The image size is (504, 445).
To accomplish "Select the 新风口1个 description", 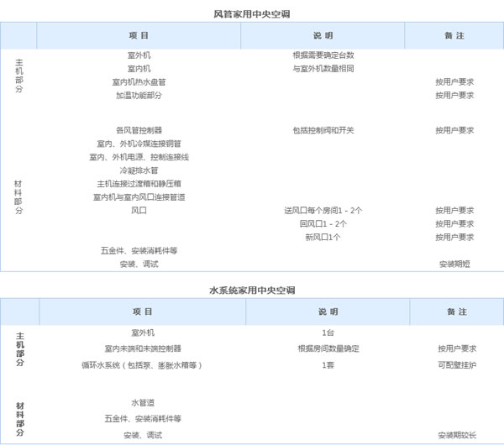I will 323,238.
